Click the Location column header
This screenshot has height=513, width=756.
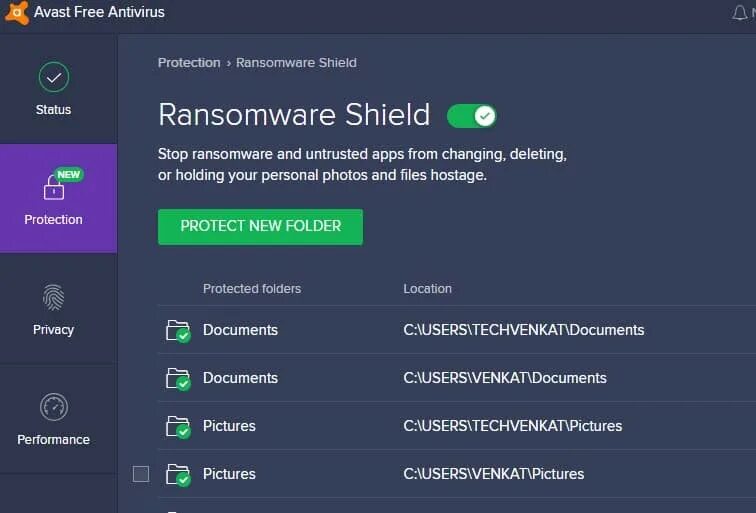tap(427, 288)
